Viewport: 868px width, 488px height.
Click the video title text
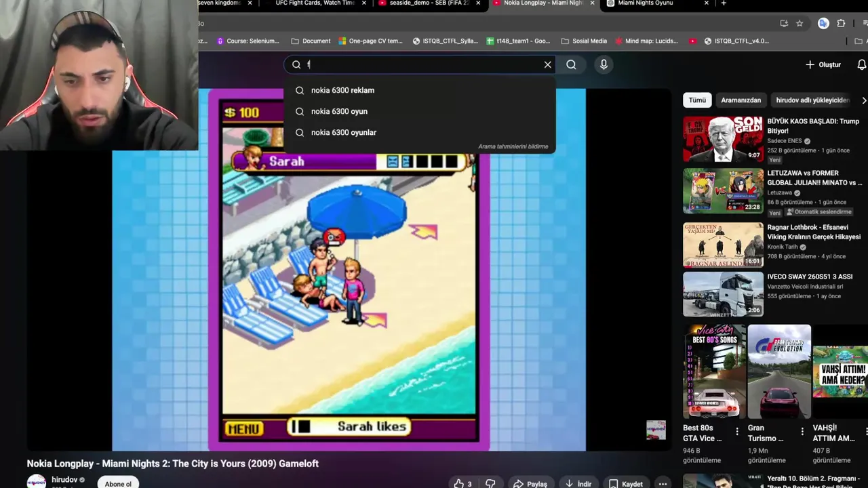pyautogui.click(x=172, y=464)
